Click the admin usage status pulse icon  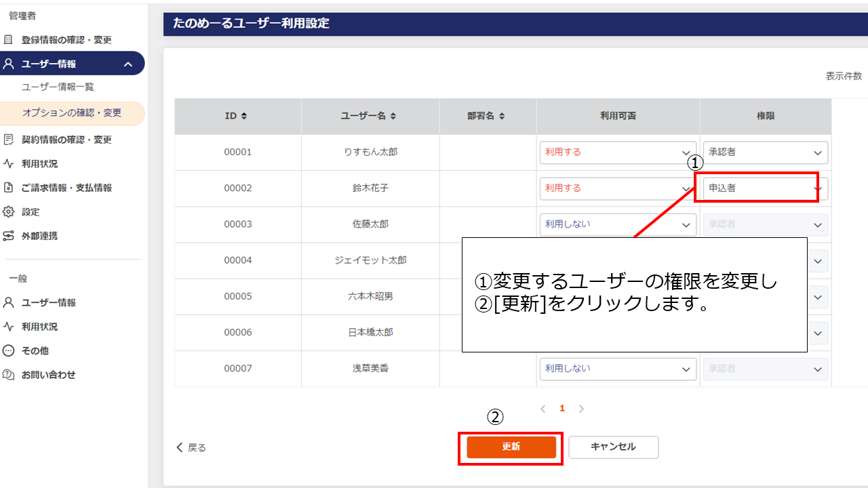pos(8,163)
